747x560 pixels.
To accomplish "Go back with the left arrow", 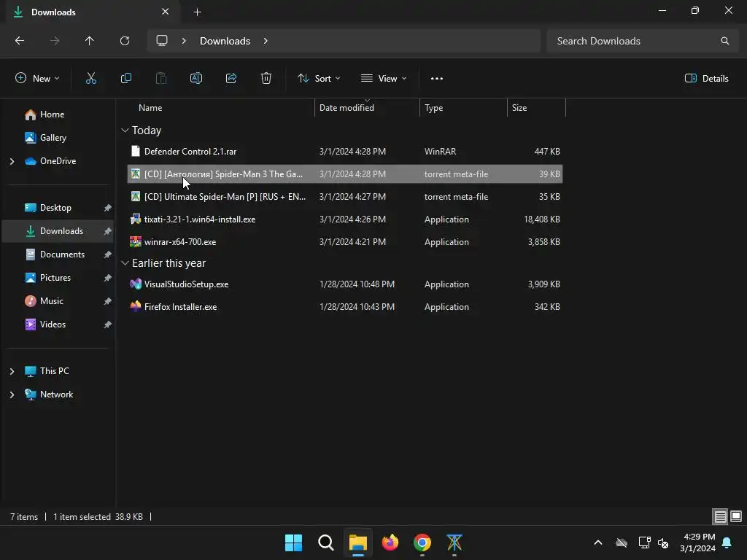I will pos(20,41).
